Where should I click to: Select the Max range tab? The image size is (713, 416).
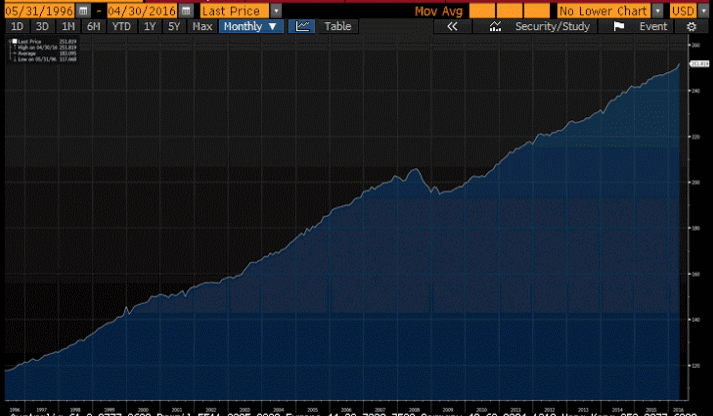click(202, 26)
